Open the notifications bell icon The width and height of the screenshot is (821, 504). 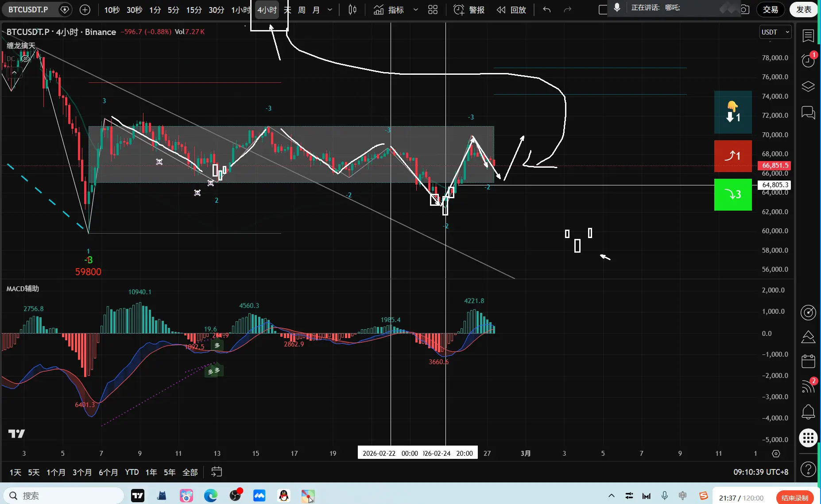point(808,412)
